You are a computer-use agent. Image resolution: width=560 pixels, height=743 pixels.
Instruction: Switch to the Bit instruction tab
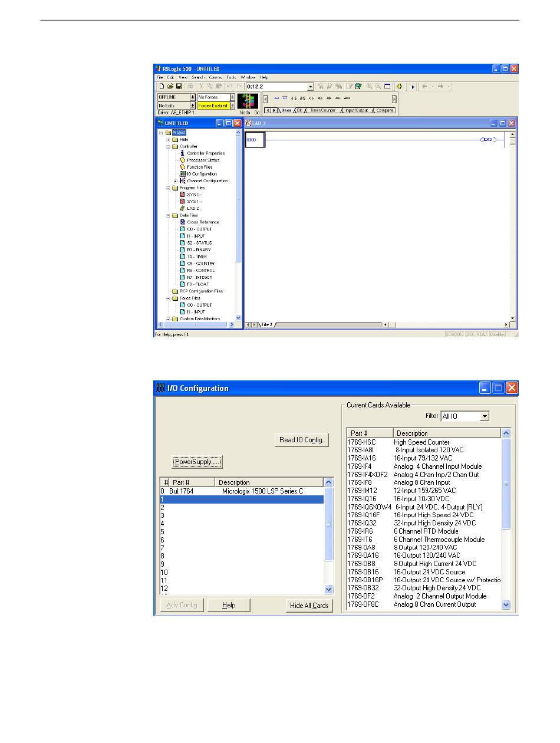(x=301, y=110)
